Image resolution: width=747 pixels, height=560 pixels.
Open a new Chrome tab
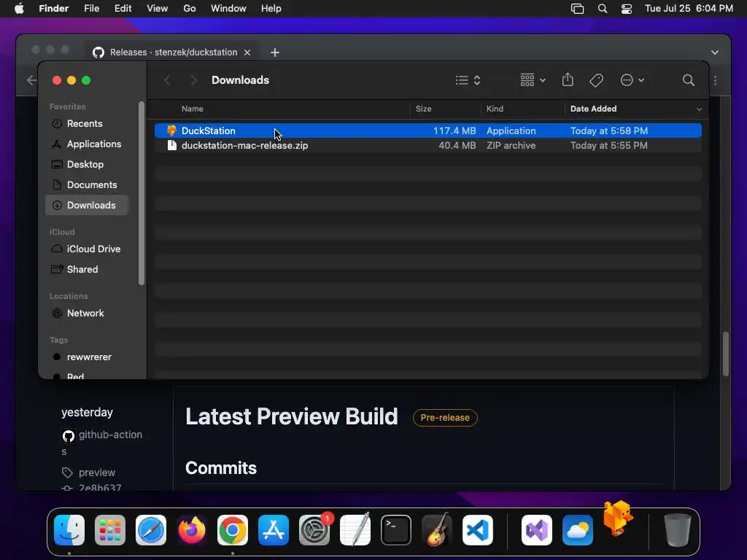[275, 52]
